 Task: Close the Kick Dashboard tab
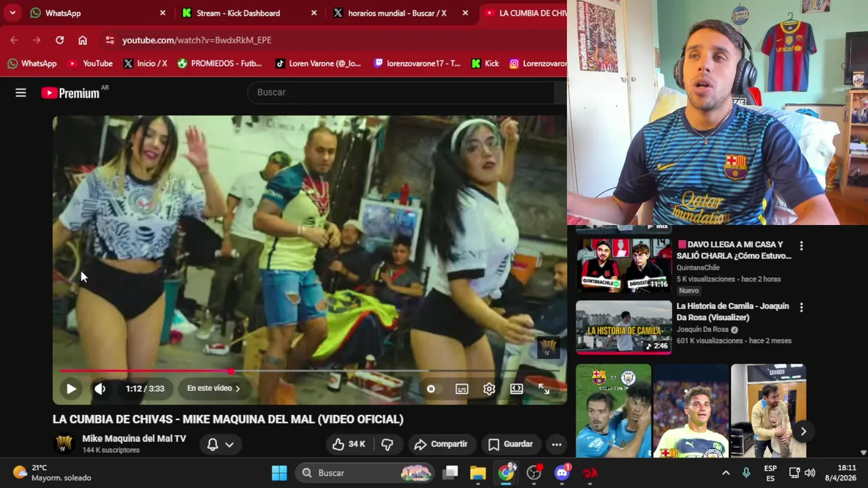(313, 13)
